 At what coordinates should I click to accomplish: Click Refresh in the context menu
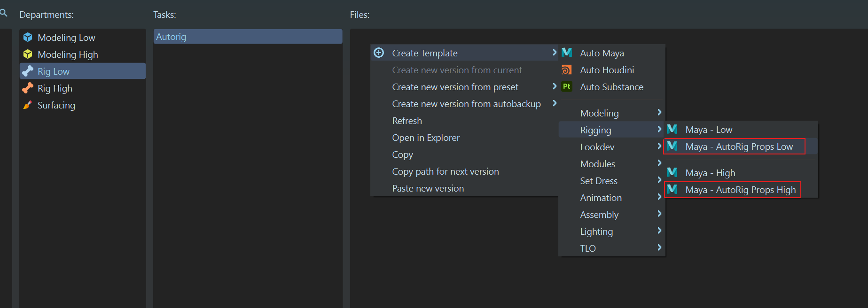coord(407,121)
